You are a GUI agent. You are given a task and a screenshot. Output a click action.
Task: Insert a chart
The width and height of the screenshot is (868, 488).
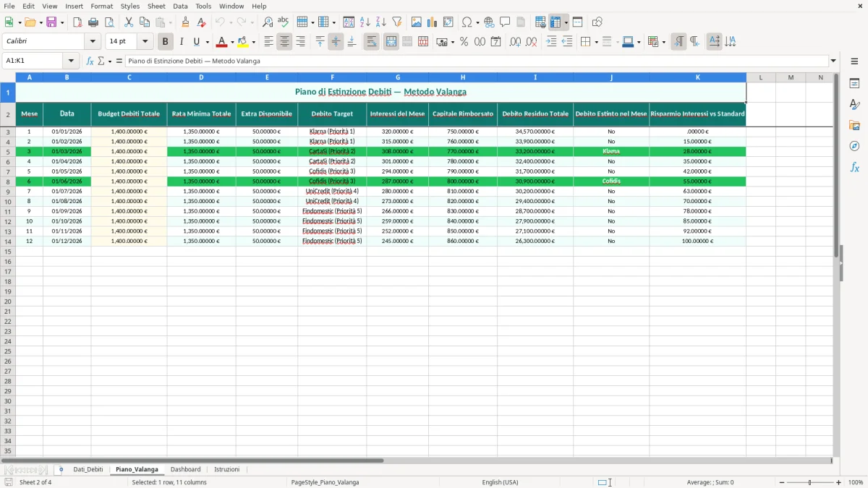coord(433,22)
